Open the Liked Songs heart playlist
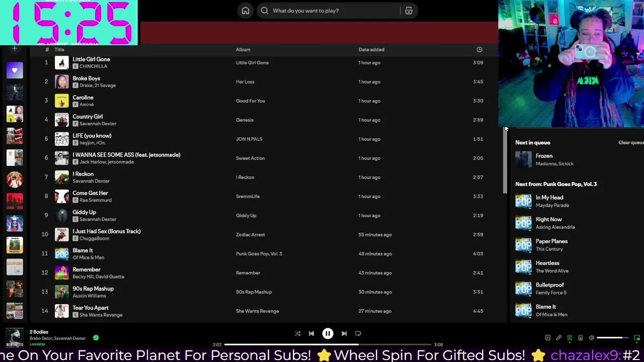The height and width of the screenshot is (362, 644). 15,70
